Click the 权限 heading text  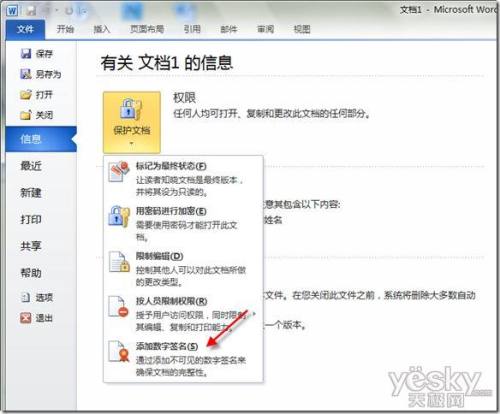[184, 98]
